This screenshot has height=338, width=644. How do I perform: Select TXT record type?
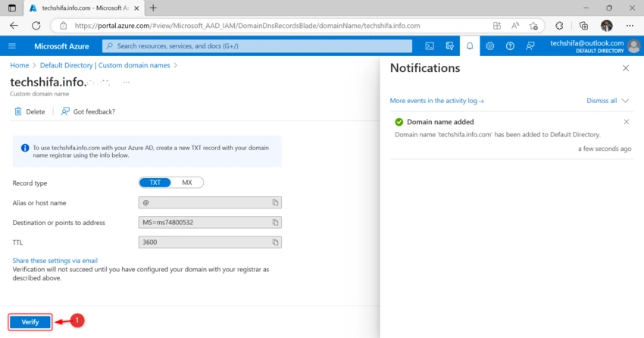pos(155,183)
